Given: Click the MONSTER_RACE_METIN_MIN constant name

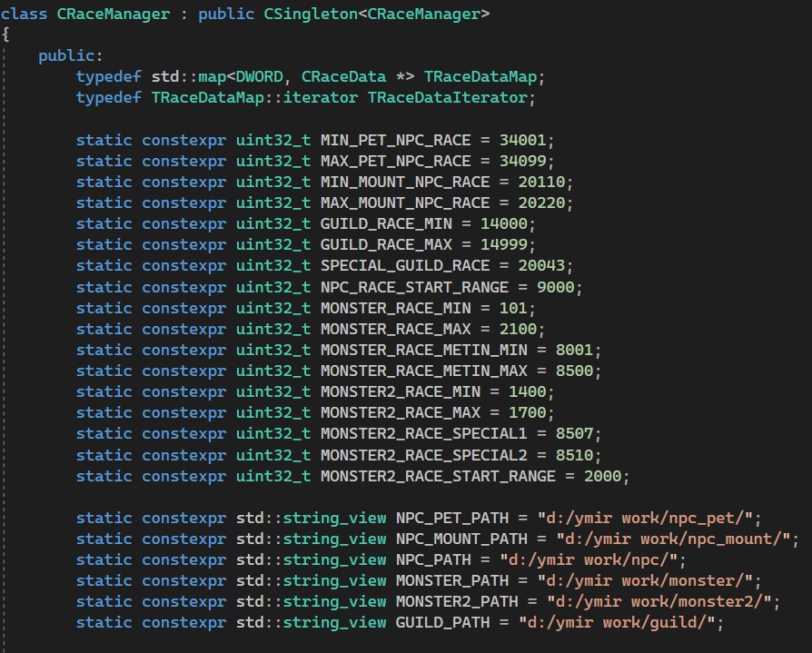Looking at the screenshot, I should pyautogui.click(x=423, y=350).
